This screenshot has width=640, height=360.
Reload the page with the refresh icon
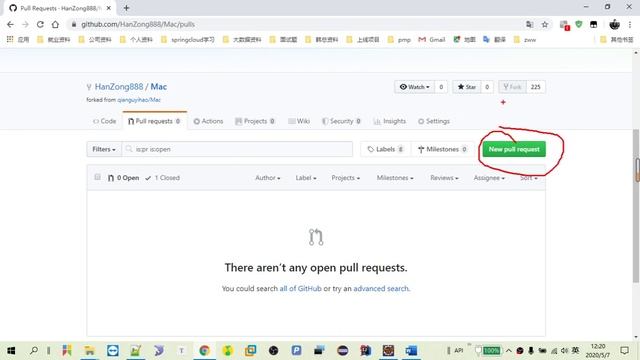pos(40,24)
